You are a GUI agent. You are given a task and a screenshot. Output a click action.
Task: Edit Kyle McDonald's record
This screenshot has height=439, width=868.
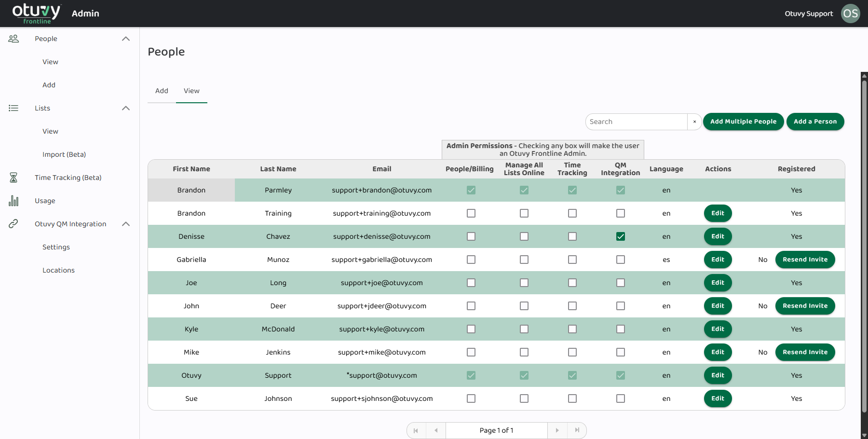coord(718,329)
